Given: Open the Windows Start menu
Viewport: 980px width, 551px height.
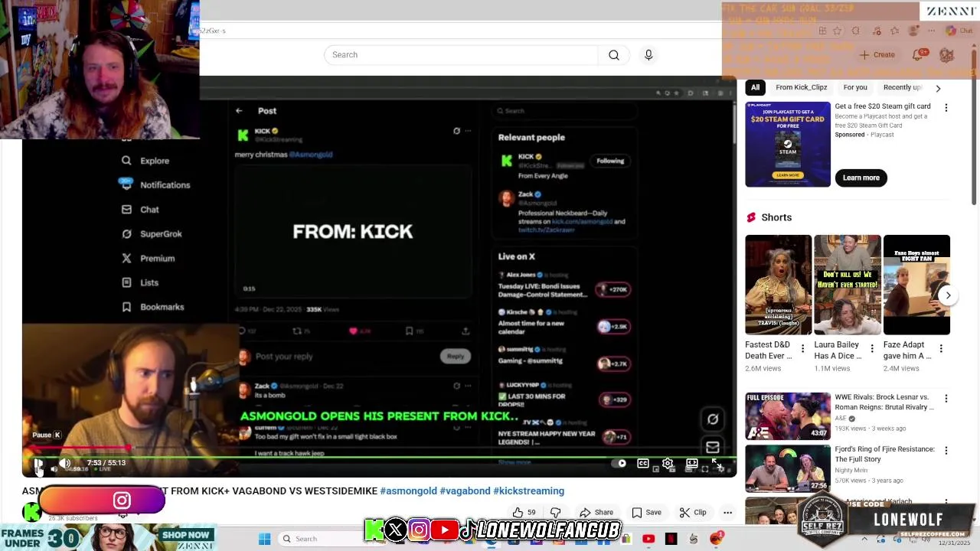Looking at the screenshot, I should click(264, 539).
